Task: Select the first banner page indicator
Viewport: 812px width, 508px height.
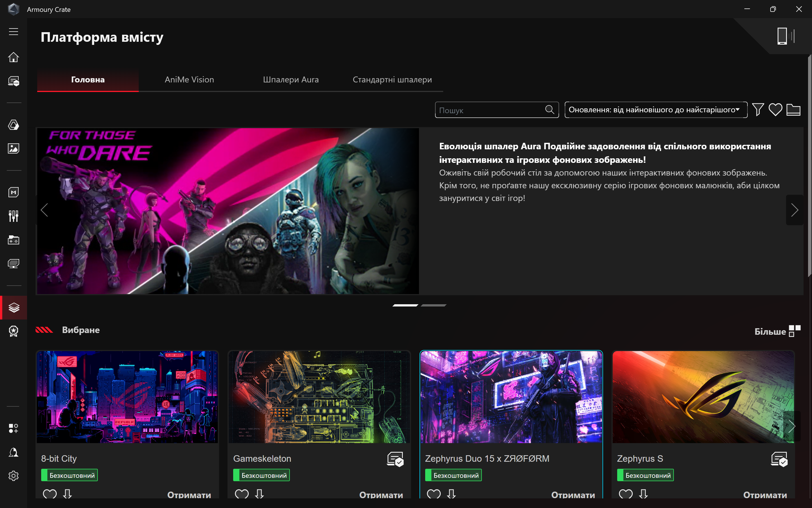Action: point(405,305)
